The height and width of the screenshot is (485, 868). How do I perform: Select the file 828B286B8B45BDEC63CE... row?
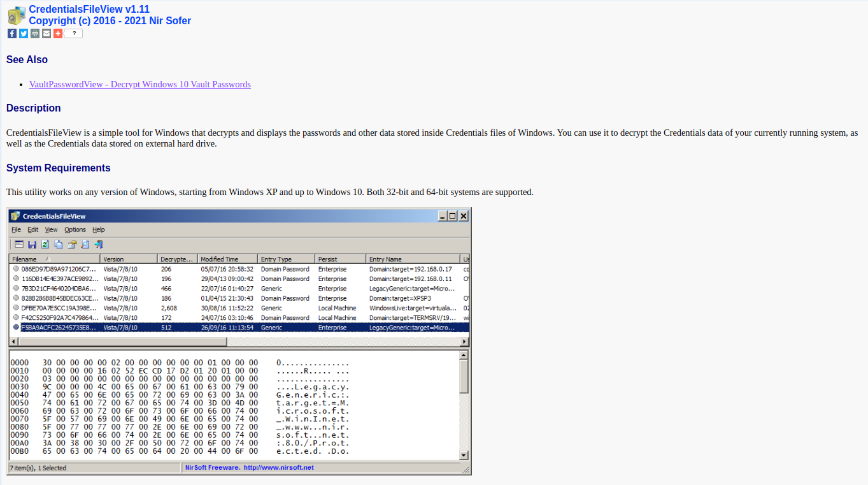(x=239, y=298)
